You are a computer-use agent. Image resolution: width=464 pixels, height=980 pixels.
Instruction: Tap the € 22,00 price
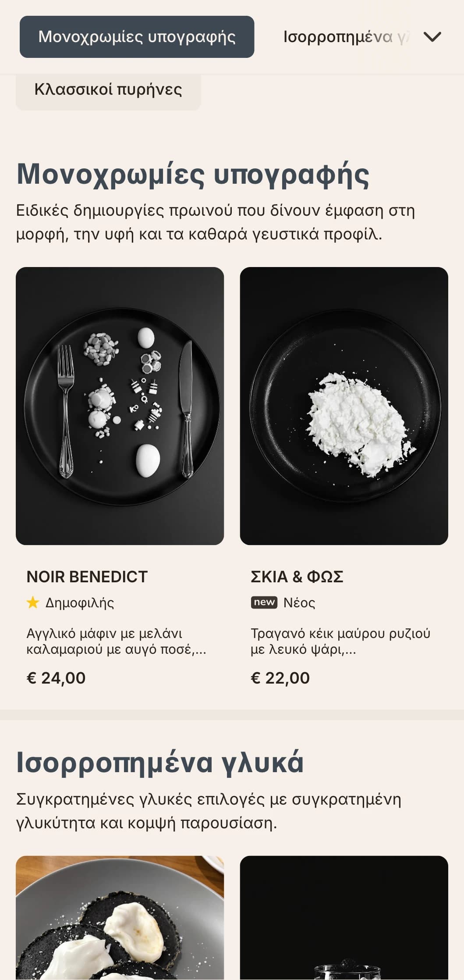pos(280,678)
